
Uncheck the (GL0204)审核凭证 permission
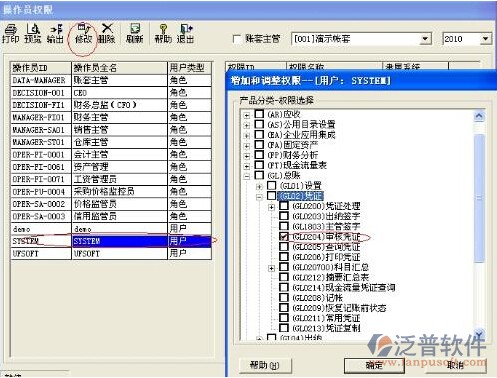click(284, 236)
